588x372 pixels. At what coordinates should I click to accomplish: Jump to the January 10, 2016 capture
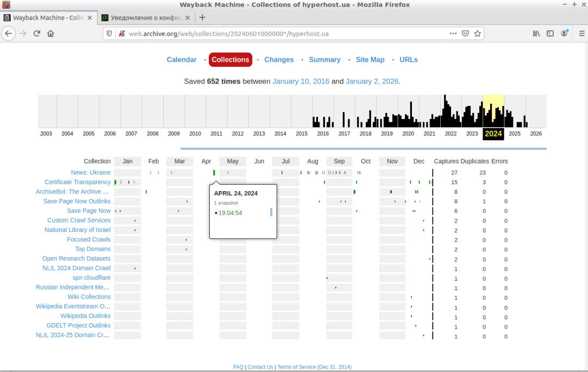tap(301, 81)
